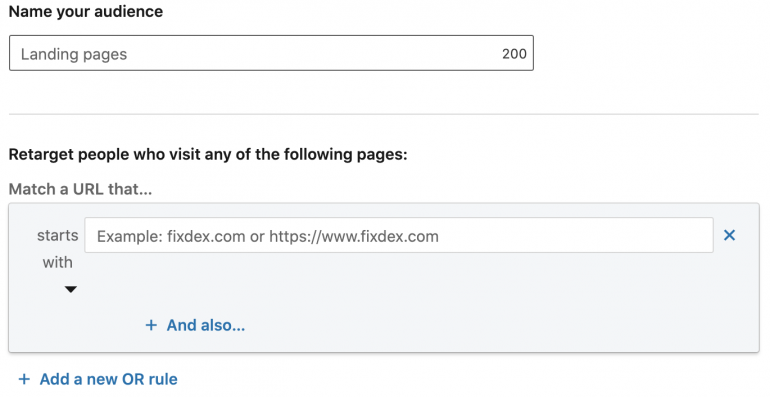Click the 200 character counter
Viewport: 770px width, 397px height.
pos(514,54)
